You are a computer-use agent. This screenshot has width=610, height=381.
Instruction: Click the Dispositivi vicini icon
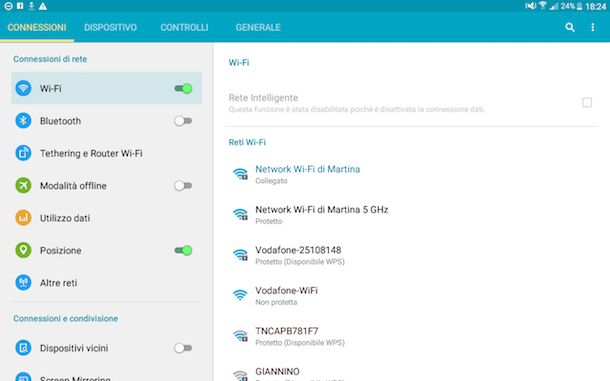[23, 348]
